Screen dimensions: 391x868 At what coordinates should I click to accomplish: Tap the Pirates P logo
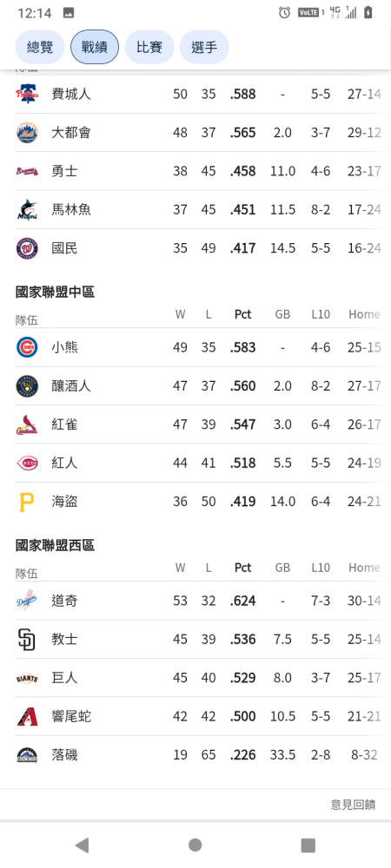[x=27, y=502]
